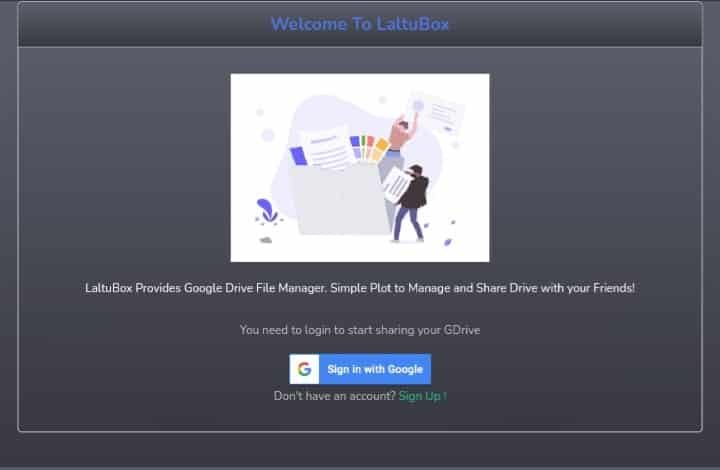Click the word Google on sign-in button

coord(405,369)
